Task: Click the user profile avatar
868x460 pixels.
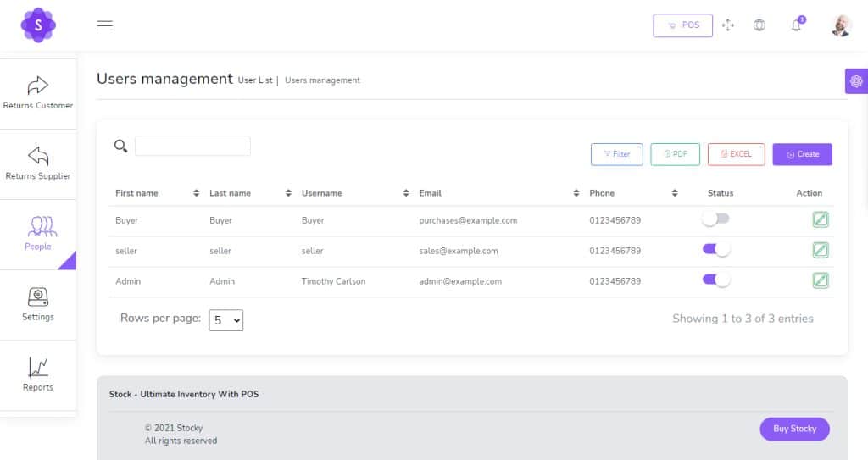Action: tap(840, 25)
